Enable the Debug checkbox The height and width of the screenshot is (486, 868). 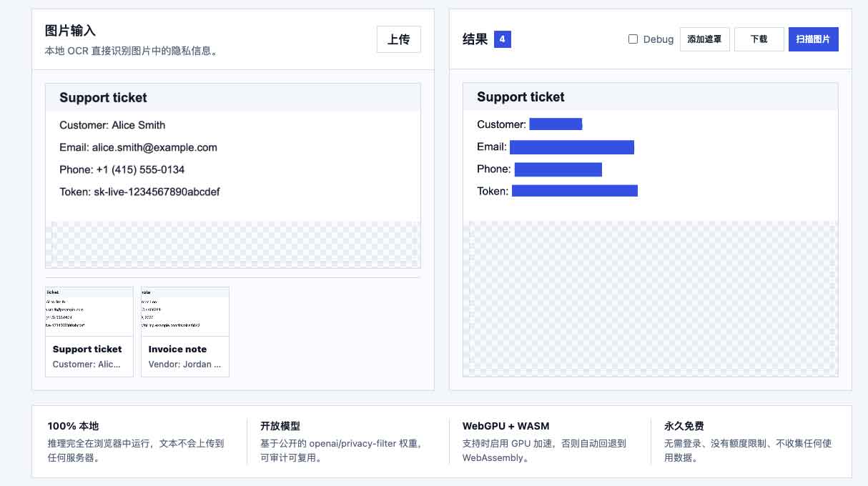[x=633, y=39]
